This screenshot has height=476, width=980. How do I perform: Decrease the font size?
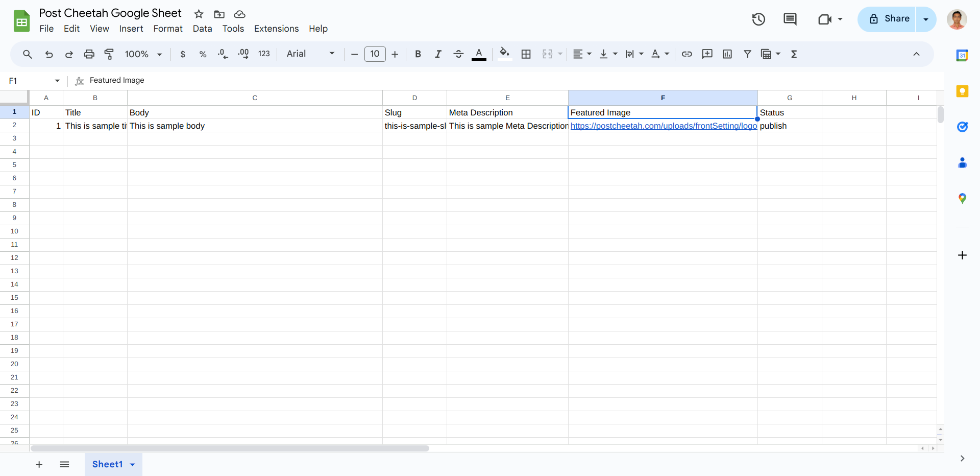click(x=354, y=54)
